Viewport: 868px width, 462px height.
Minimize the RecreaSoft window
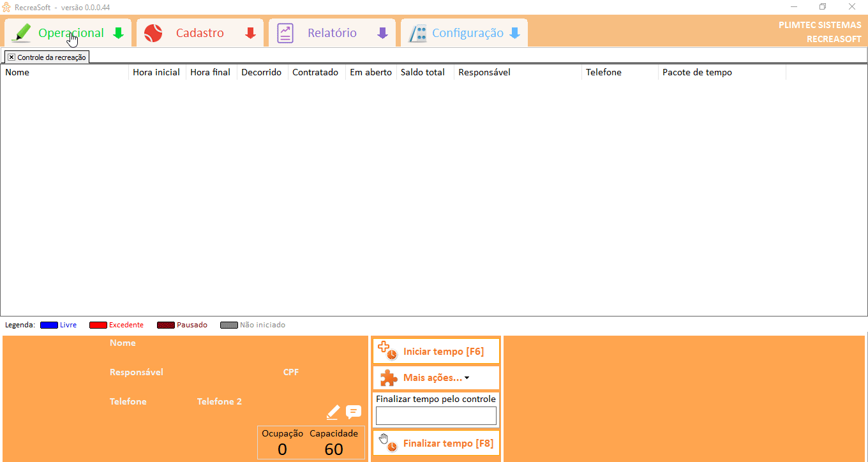pyautogui.click(x=794, y=6)
